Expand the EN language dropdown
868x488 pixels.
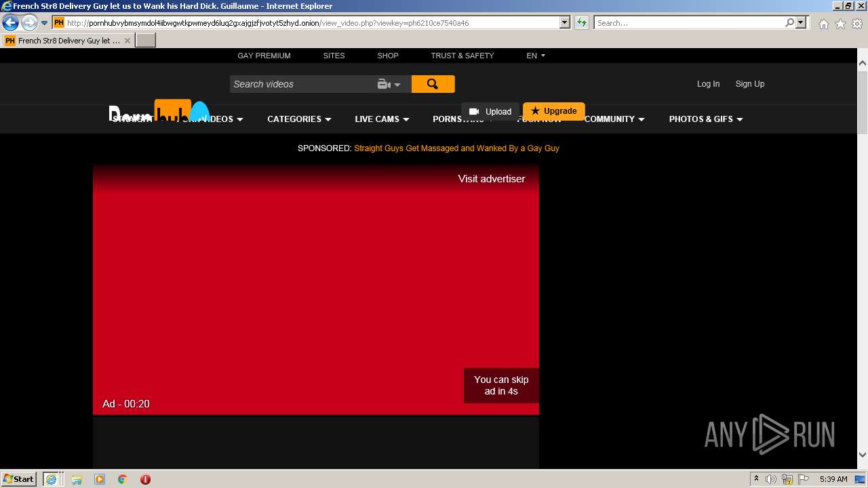click(x=536, y=56)
